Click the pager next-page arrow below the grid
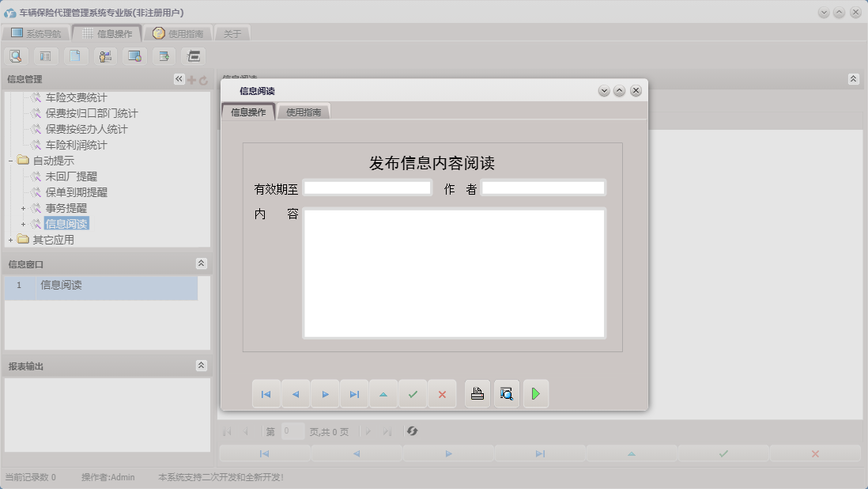 click(x=368, y=431)
